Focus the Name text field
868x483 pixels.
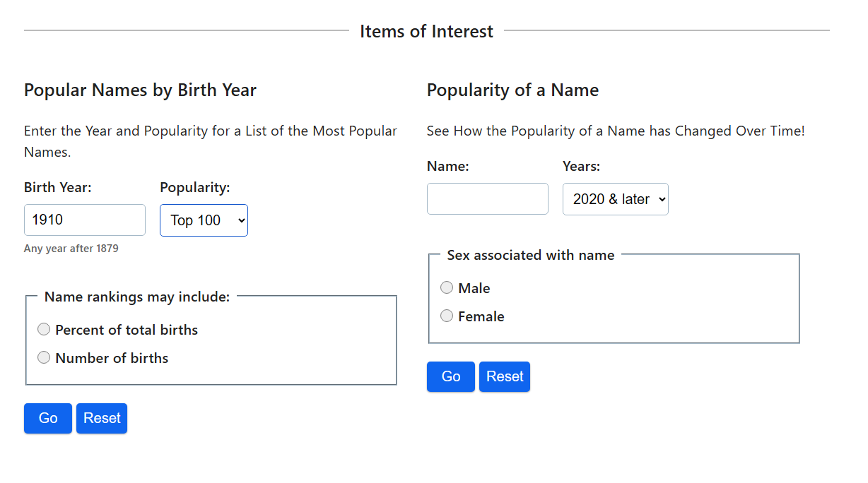(x=487, y=199)
